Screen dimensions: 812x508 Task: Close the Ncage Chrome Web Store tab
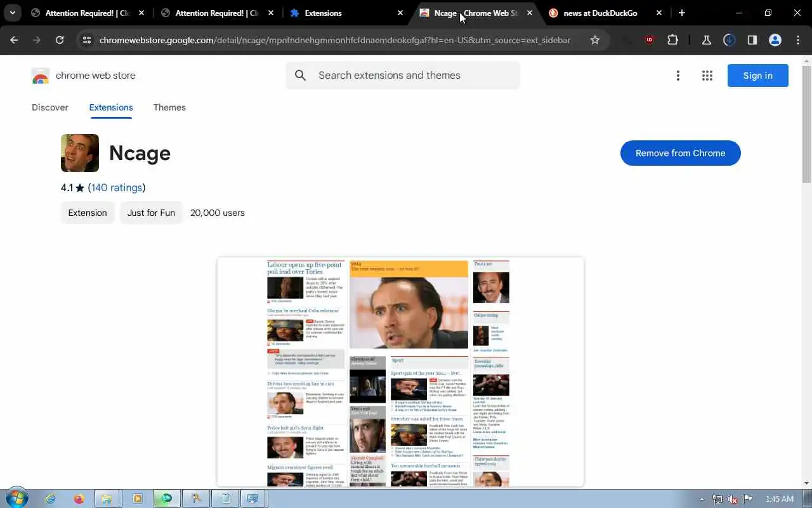tap(530, 13)
